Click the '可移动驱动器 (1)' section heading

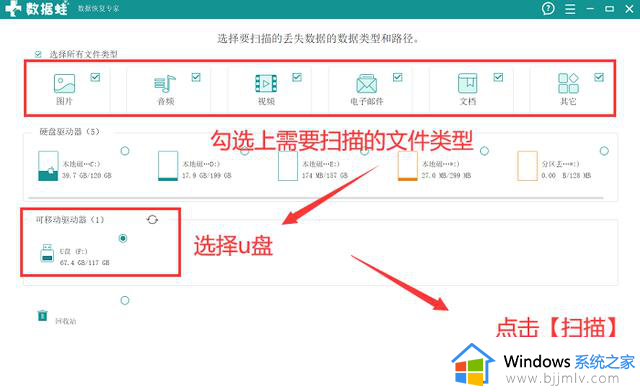(70, 220)
